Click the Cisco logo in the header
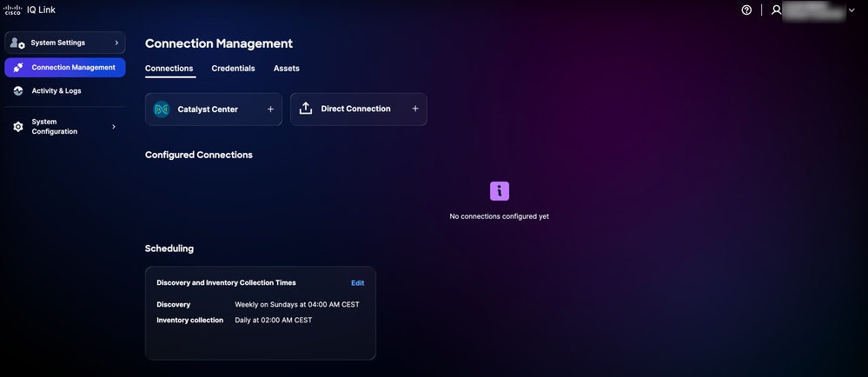Screen dimensions: 868x377 click(x=13, y=10)
